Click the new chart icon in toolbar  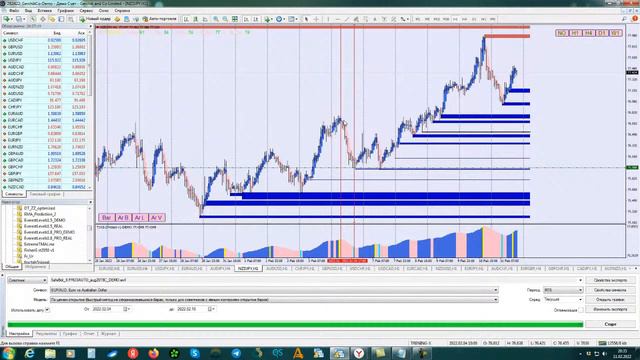[7, 19]
